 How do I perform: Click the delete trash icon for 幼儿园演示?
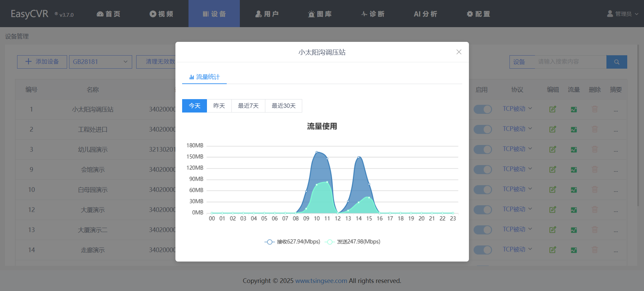(x=594, y=149)
